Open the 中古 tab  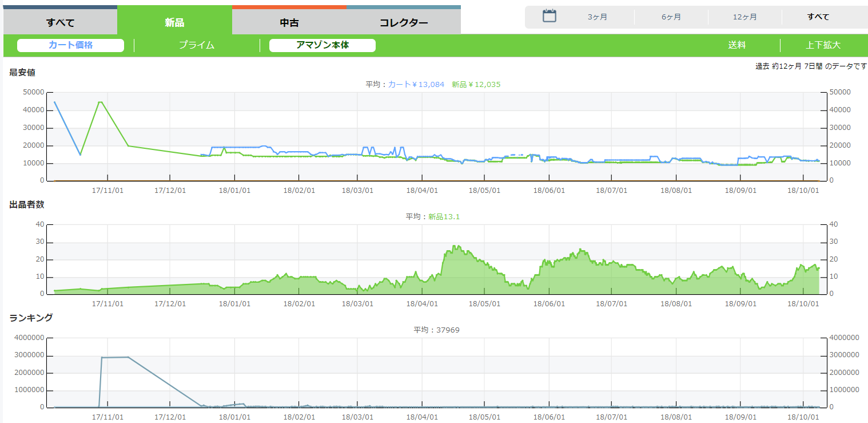point(289,23)
